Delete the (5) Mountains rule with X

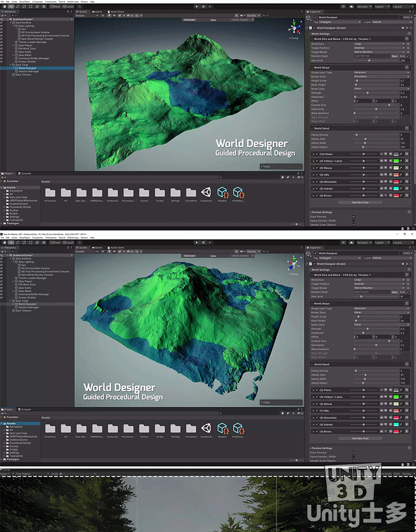pyautogui.click(x=407, y=418)
